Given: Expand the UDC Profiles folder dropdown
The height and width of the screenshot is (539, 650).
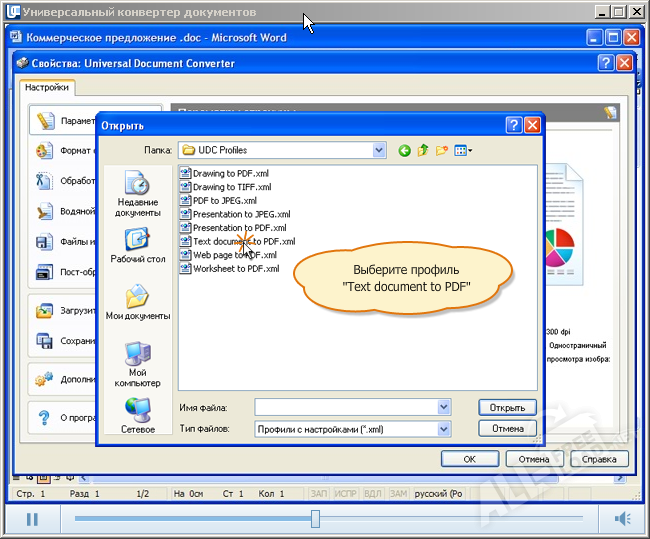Looking at the screenshot, I should (x=379, y=150).
